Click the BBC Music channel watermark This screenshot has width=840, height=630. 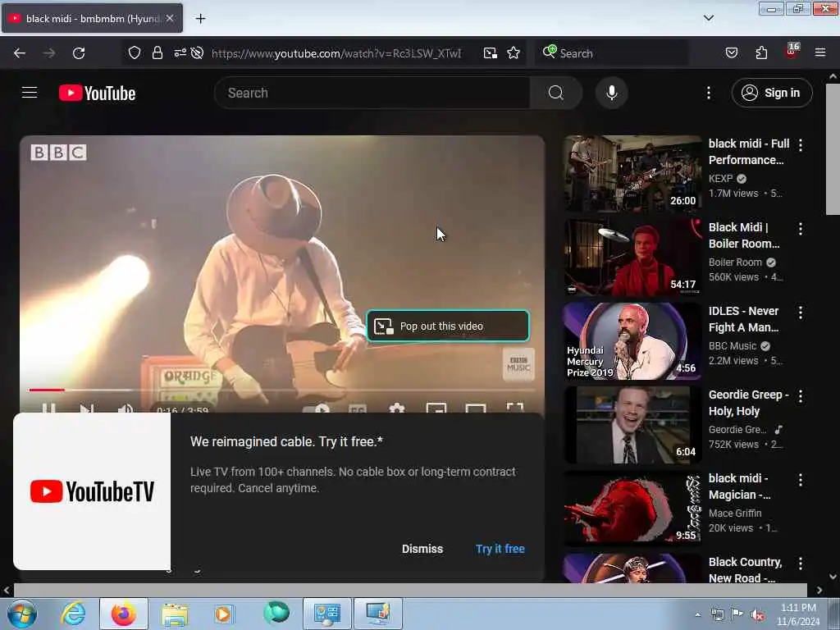[518, 364]
